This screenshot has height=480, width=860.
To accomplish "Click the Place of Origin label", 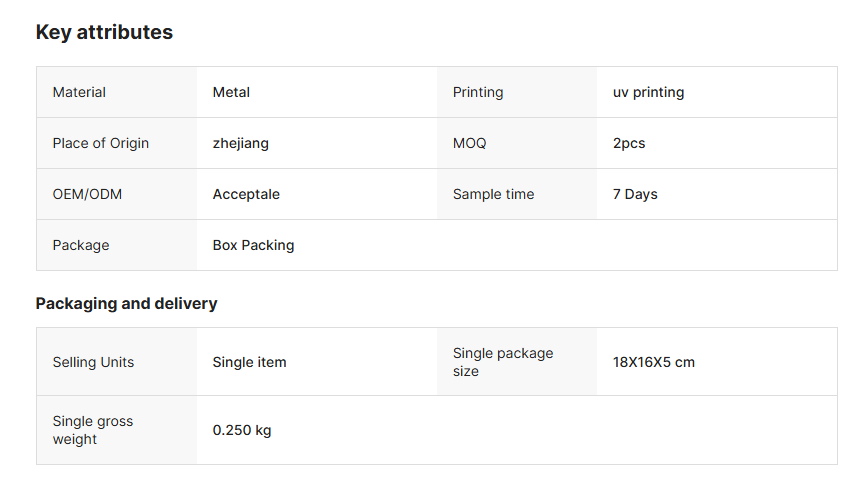I will click(100, 143).
